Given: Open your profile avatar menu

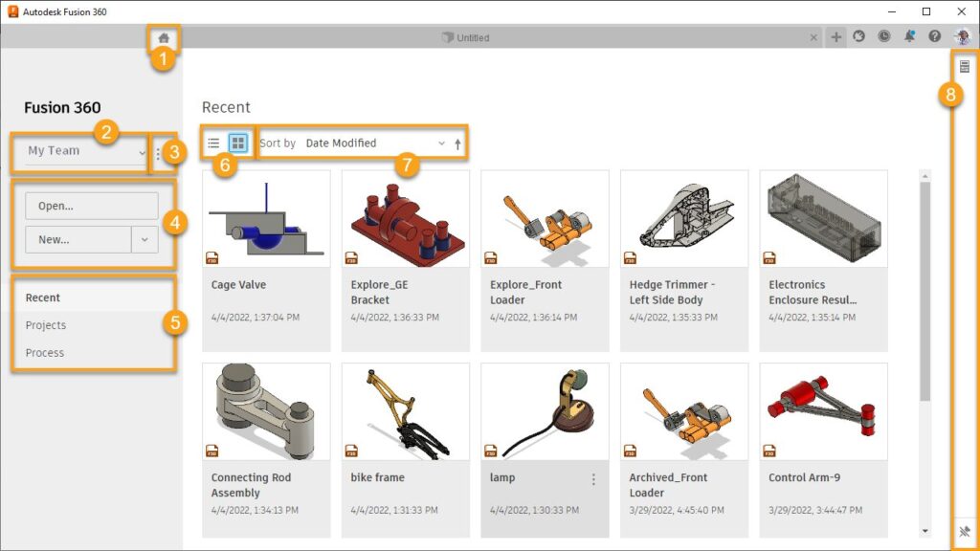Looking at the screenshot, I should tap(963, 36).
